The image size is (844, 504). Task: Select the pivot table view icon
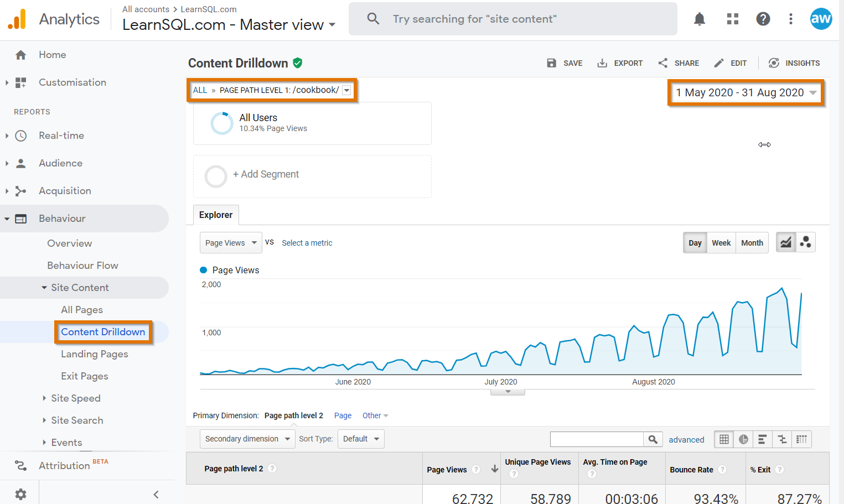pos(801,439)
